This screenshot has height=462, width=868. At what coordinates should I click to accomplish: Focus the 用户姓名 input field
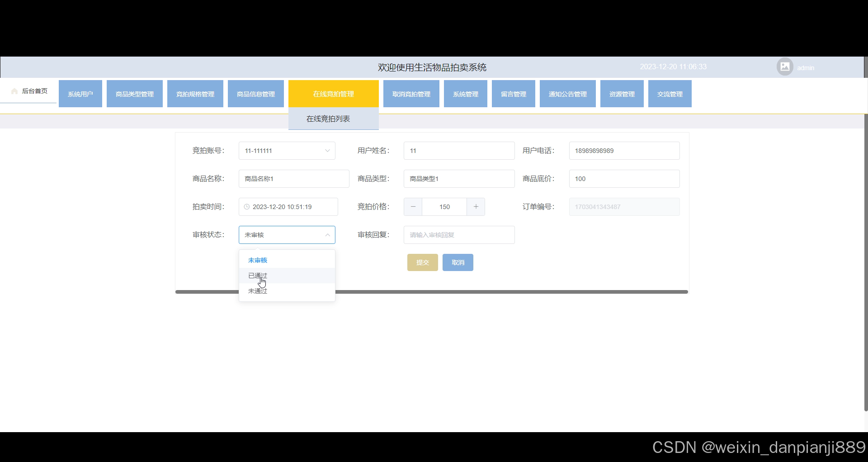click(459, 151)
